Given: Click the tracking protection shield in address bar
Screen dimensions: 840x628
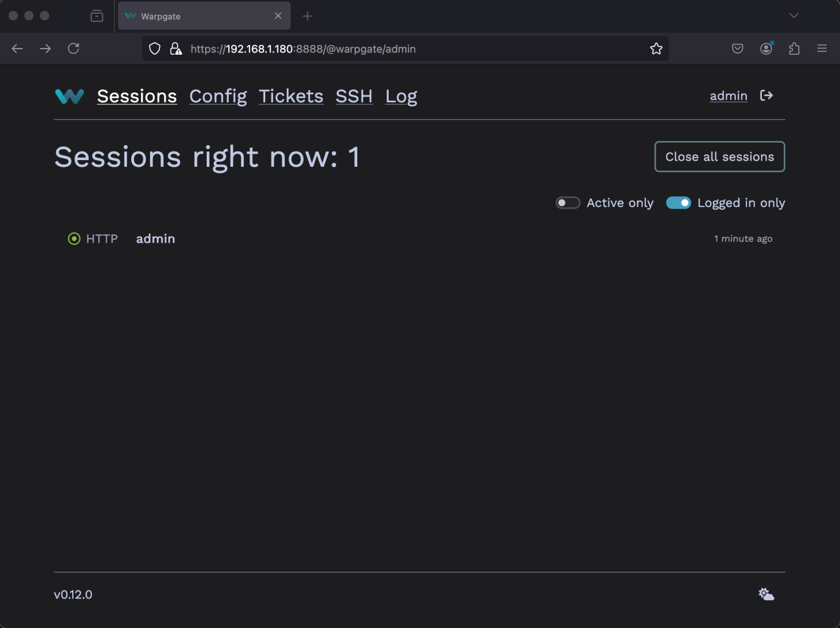Looking at the screenshot, I should pyautogui.click(x=155, y=49).
